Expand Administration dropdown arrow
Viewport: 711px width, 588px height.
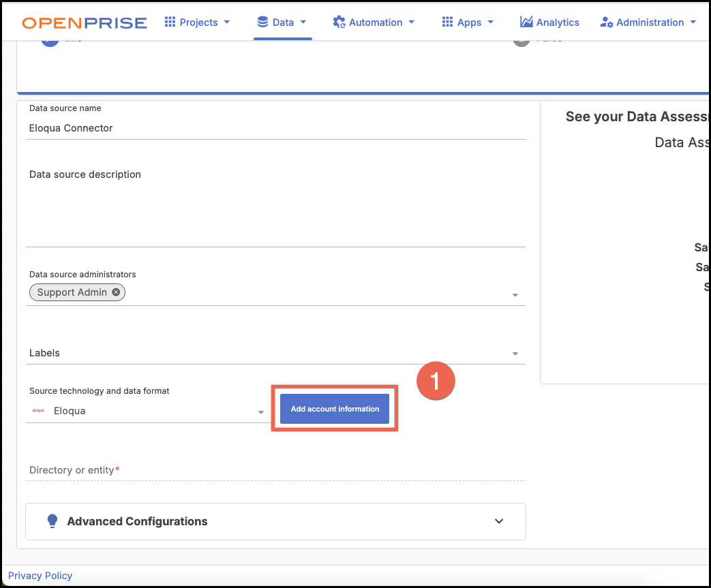tap(693, 22)
